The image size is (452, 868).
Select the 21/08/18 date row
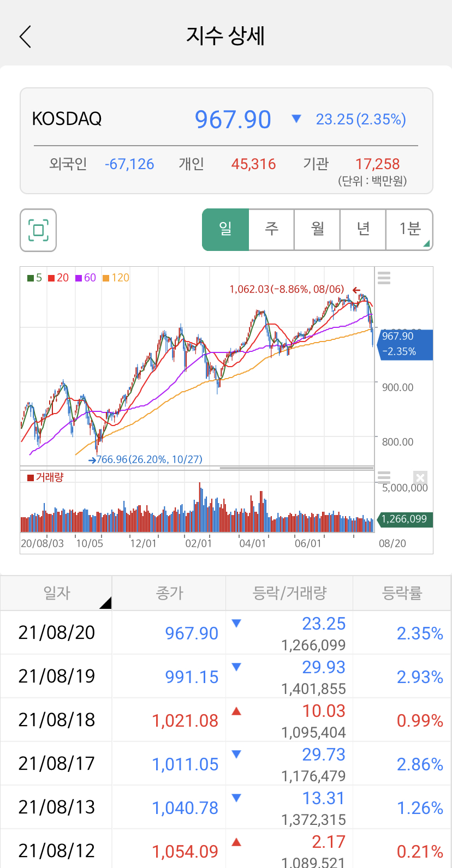57,720
